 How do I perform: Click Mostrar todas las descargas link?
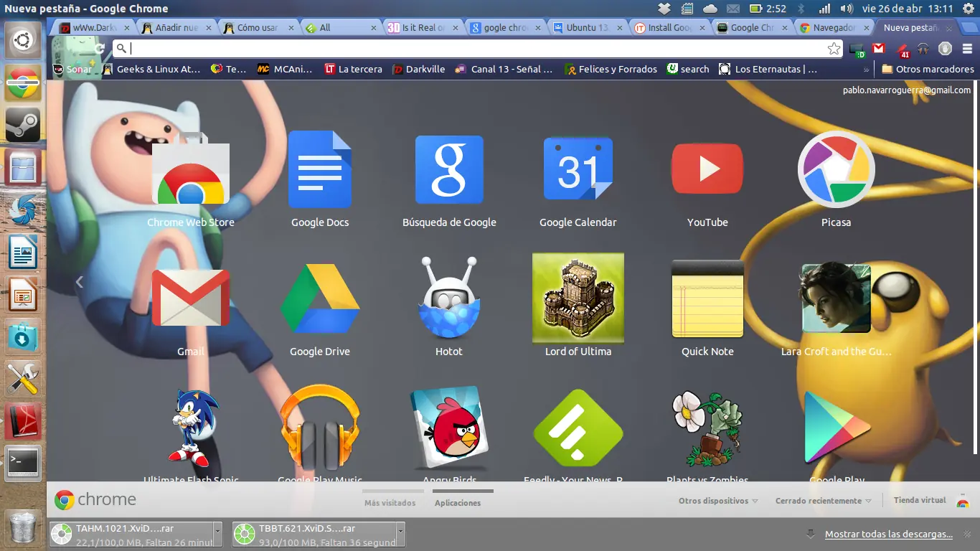coord(889,534)
